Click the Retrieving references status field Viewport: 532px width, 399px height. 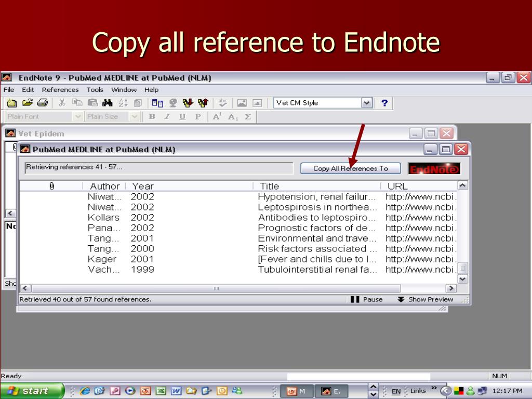point(159,168)
